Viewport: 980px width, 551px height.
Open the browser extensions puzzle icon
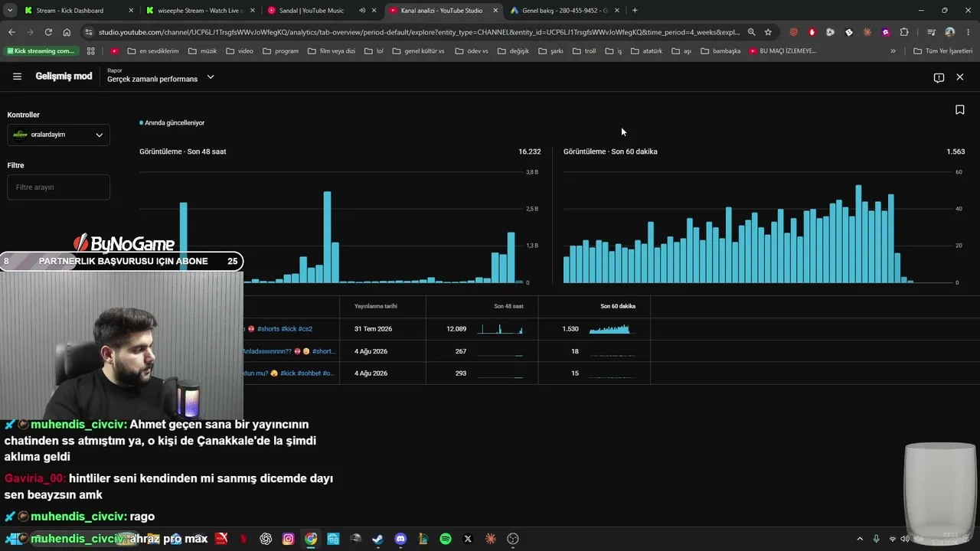pyautogui.click(x=904, y=32)
